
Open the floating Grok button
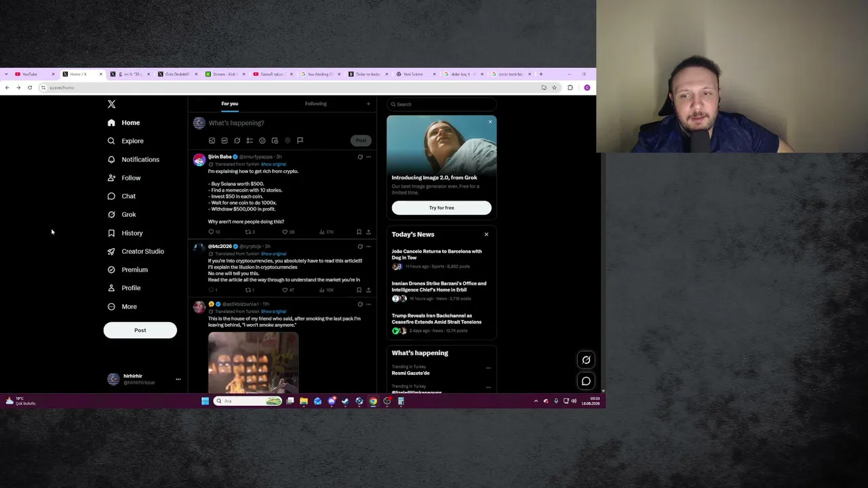coord(587,360)
